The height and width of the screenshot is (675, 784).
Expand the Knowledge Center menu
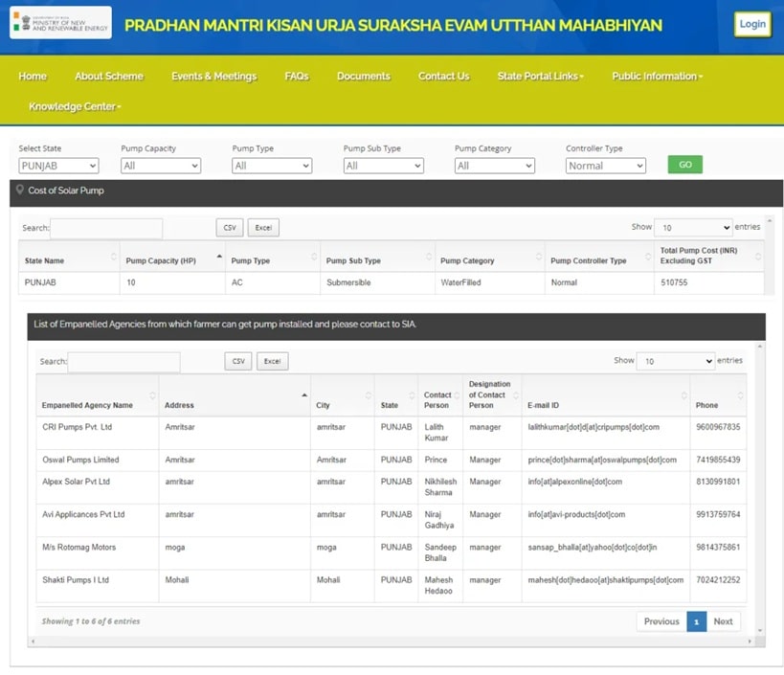click(75, 106)
